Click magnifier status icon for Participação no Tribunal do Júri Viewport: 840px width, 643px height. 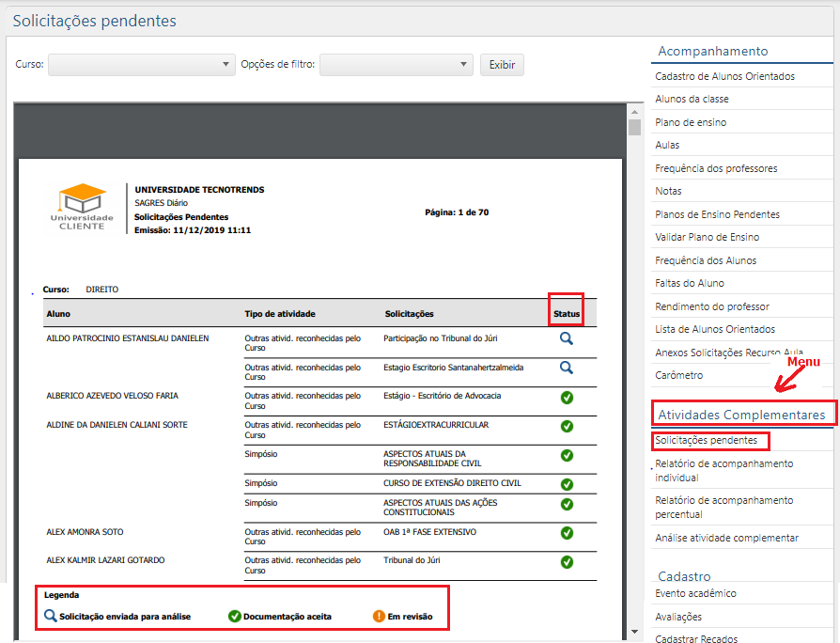567,338
